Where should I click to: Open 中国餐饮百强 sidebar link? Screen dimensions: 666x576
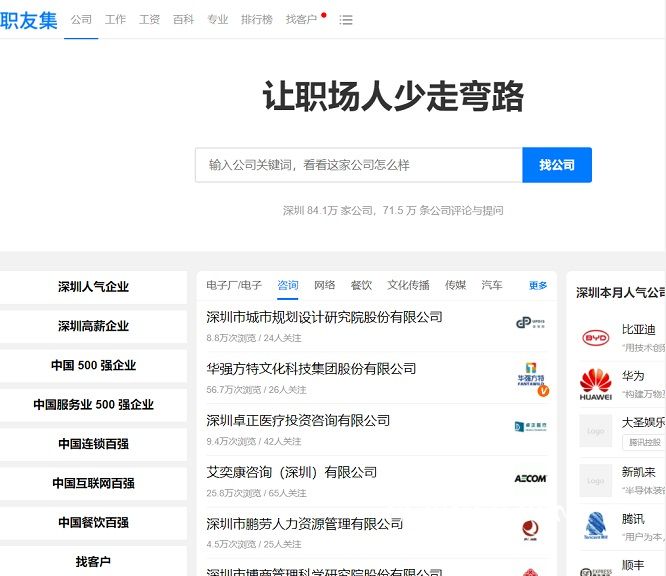coord(93,522)
